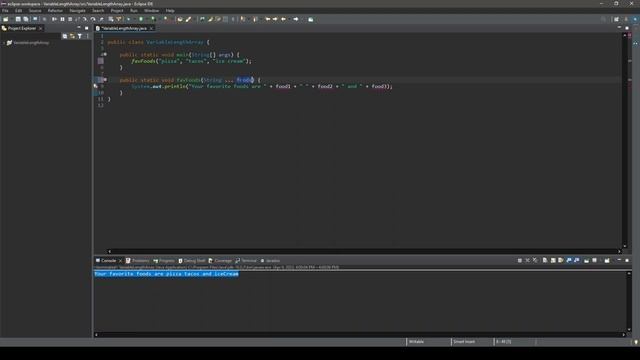Close the Console view tab

[x=120, y=260]
